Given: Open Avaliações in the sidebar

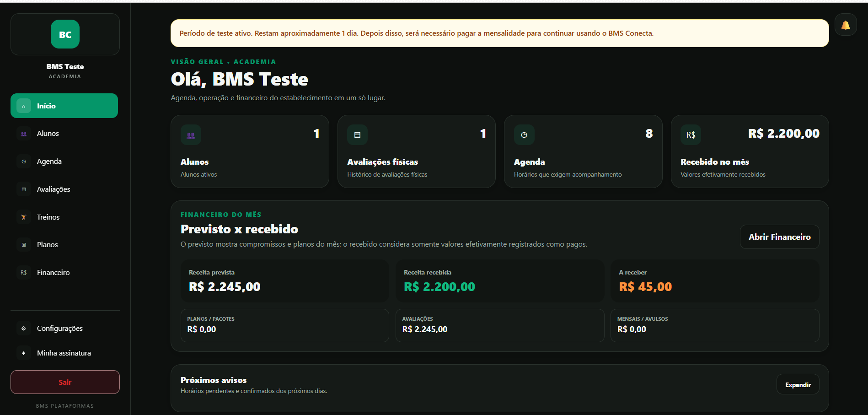Looking at the screenshot, I should tap(64, 189).
